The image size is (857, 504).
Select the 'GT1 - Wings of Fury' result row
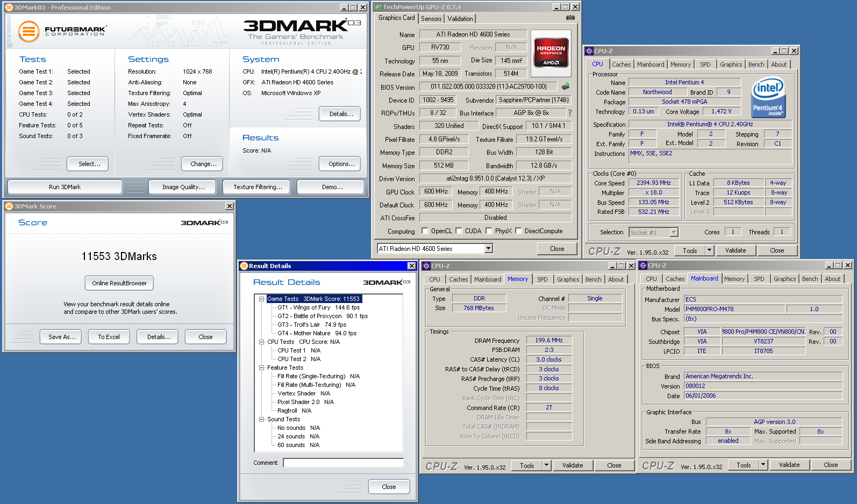point(318,308)
